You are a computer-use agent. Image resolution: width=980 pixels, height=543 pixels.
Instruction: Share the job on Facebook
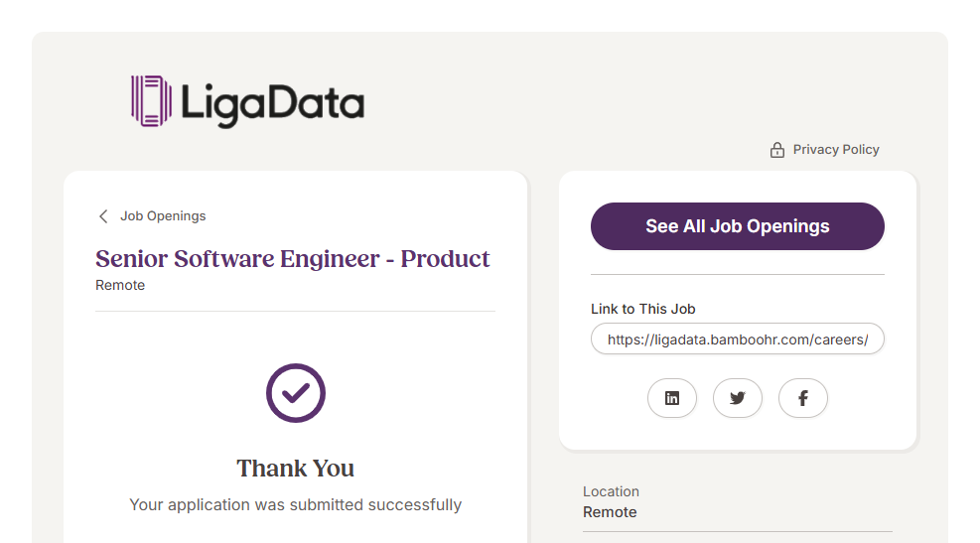click(x=803, y=398)
